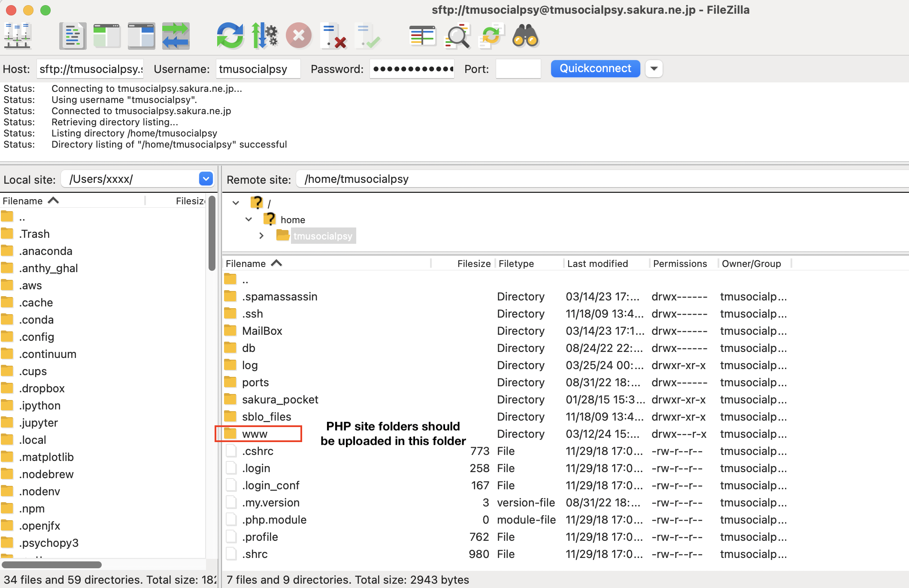Viewport: 909px width, 588px height.
Task: Toggle synchronized browsing icon
Action: coord(491,36)
